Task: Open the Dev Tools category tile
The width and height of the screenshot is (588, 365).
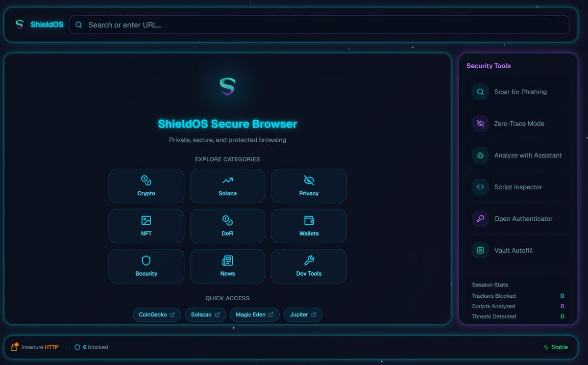Action: click(x=309, y=266)
